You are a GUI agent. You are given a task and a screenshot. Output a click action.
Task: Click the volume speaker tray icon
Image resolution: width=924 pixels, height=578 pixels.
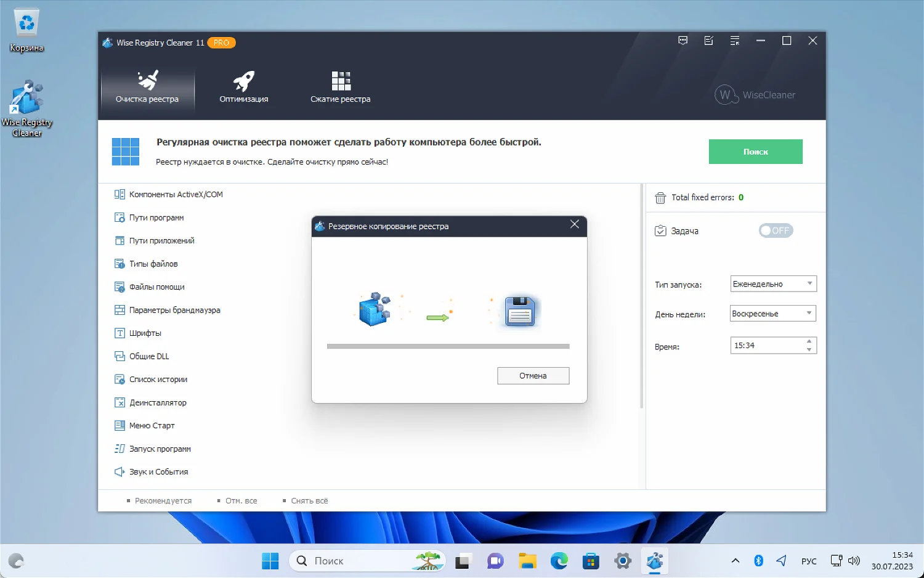(854, 561)
